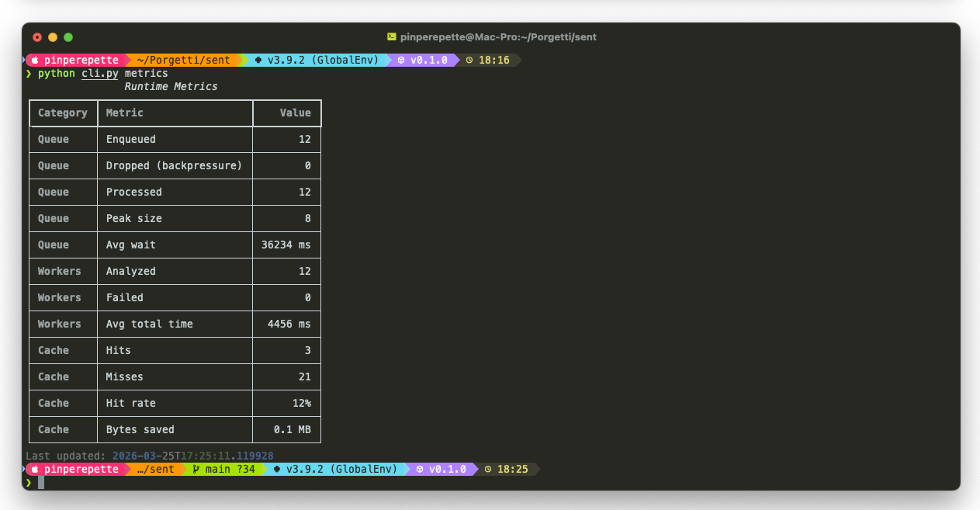The image size is (980, 510).
Task: Zoom the terminal with the green button
Action: [68, 36]
